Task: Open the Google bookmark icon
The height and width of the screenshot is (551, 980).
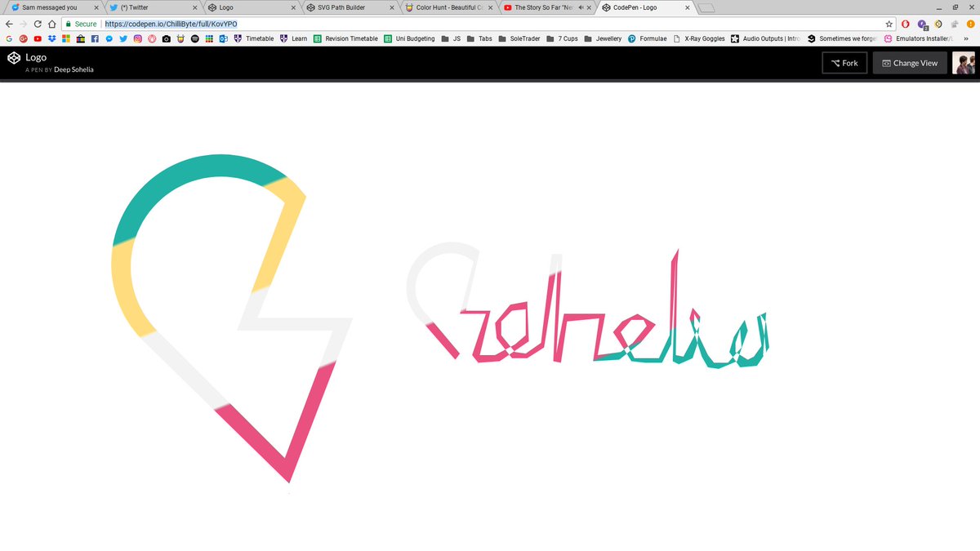Action: pos(8,38)
